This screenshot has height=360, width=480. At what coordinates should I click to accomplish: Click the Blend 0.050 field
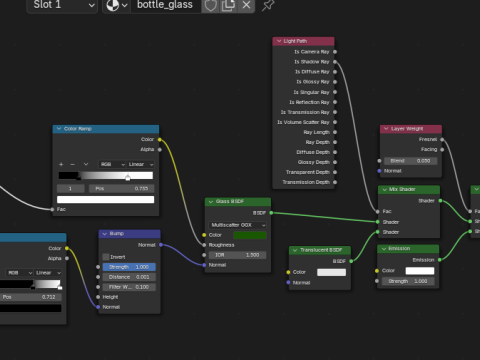(x=410, y=161)
